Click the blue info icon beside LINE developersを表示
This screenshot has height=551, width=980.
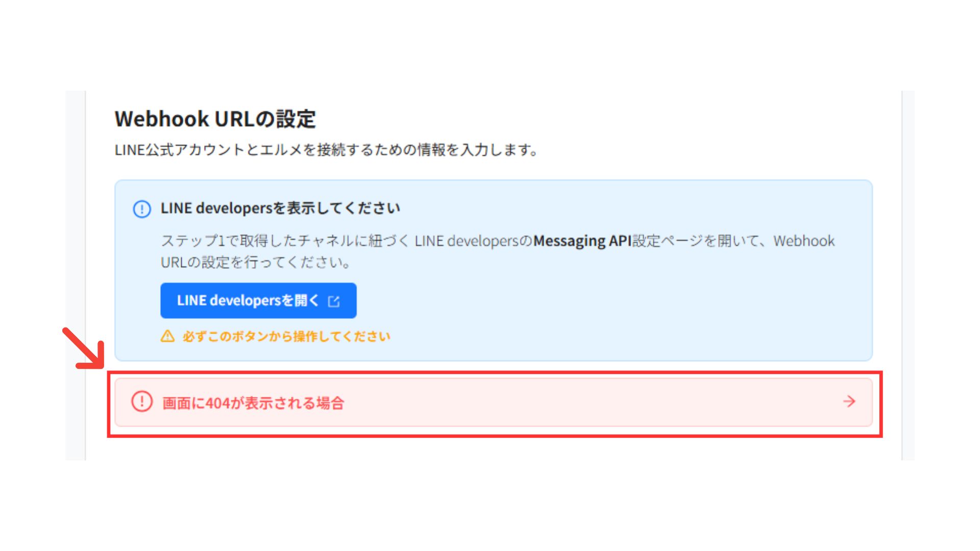pyautogui.click(x=142, y=209)
